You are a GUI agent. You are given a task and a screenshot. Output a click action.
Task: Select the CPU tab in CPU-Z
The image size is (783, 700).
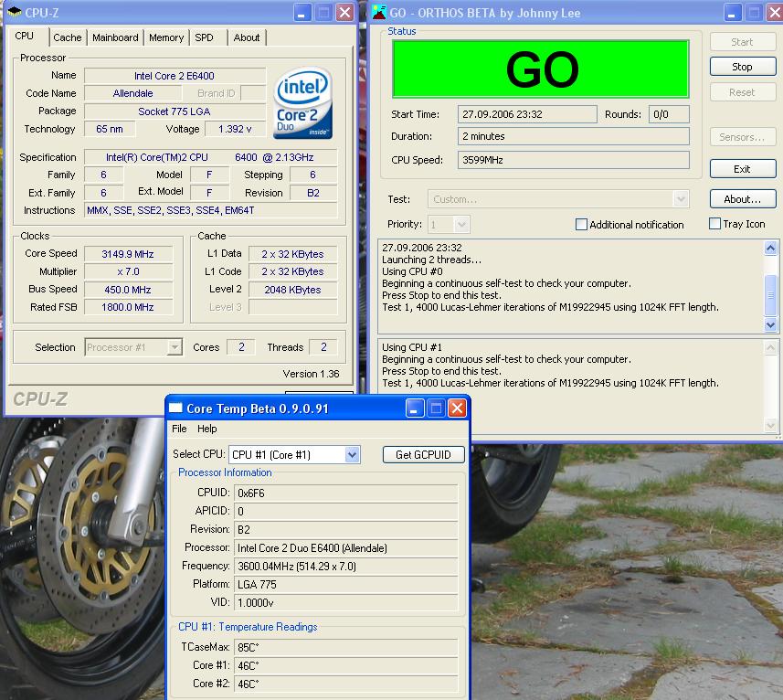point(24,36)
